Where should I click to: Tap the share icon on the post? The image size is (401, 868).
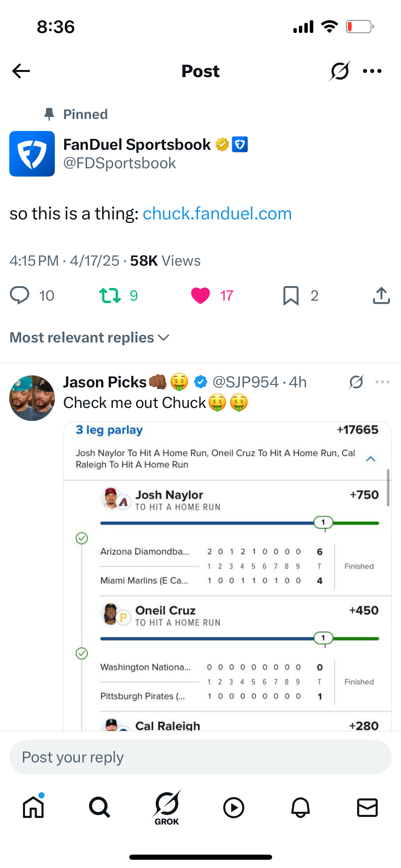coord(381,295)
